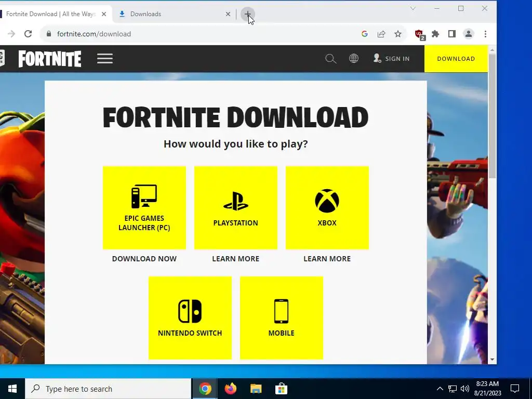The image size is (532, 399).
Task: Click the taskbar search box
Action: pos(108,389)
